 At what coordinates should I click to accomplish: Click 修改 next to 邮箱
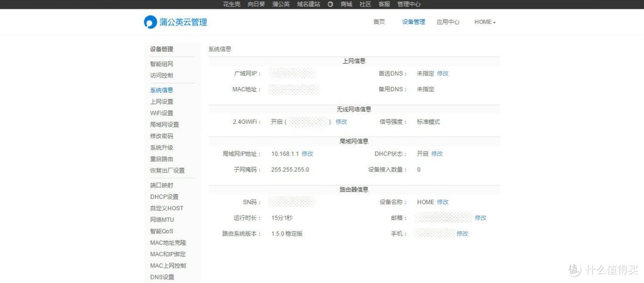pos(481,218)
